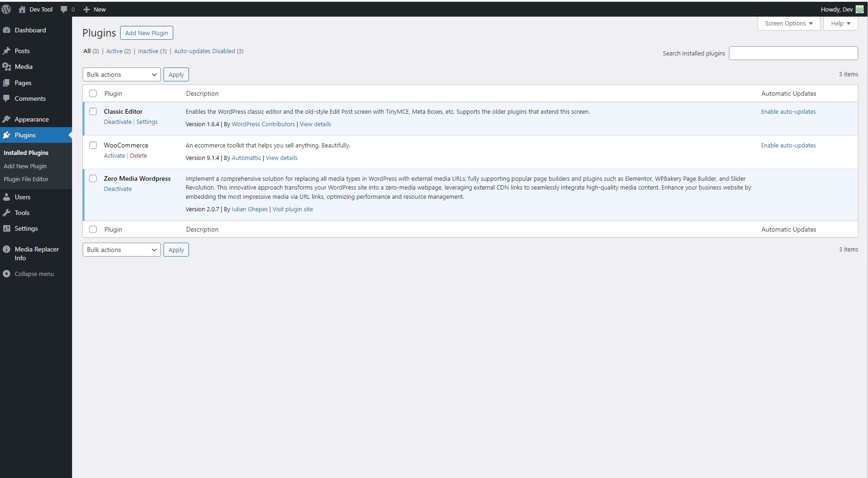This screenshot has width=868, height=478.
Task: Open the comments bubble icon in admin bar
Action: (x=64, y=9)
